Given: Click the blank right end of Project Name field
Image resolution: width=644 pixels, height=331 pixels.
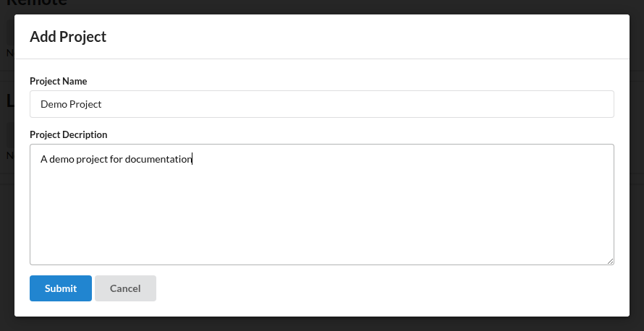Looking at the screenshot, I should pos(534,104).
